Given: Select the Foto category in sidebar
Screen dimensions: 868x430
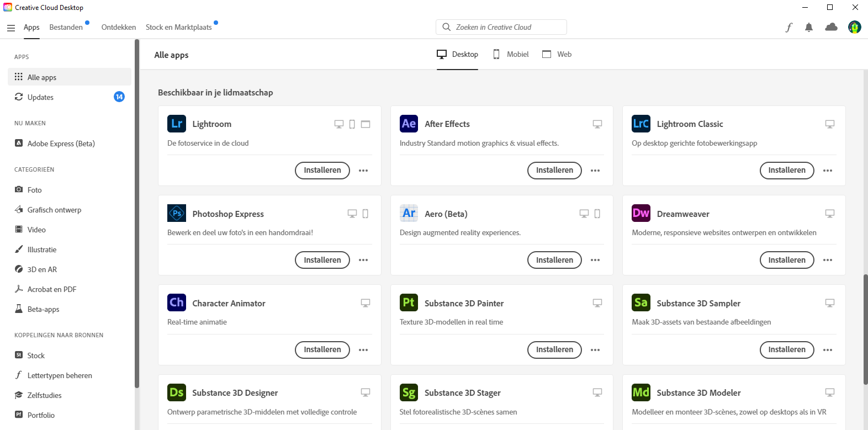Looking at the screenshot, I should pos(70,190).
